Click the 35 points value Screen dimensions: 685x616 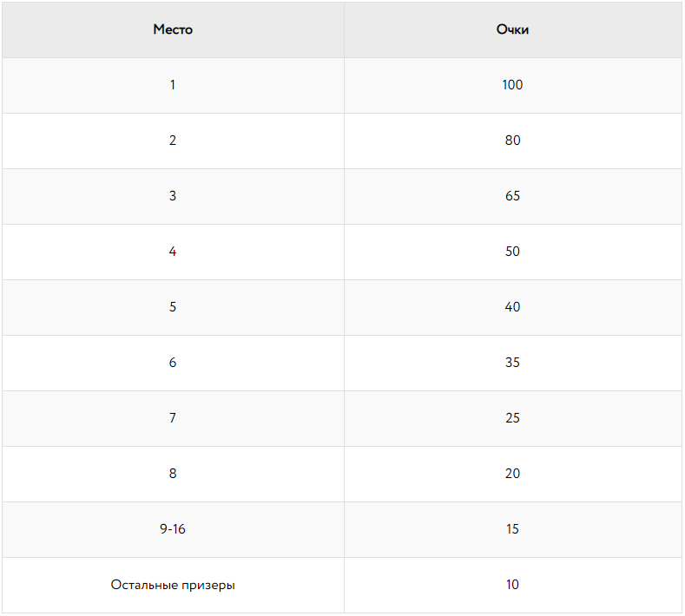coord(512,363)
